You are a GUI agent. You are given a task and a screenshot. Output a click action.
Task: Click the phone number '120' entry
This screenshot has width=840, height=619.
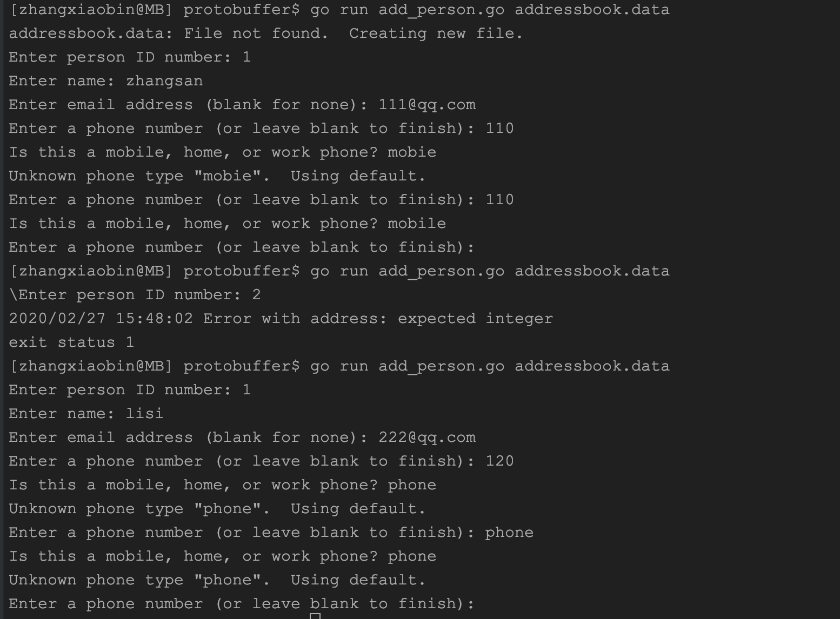pos(499,461)
